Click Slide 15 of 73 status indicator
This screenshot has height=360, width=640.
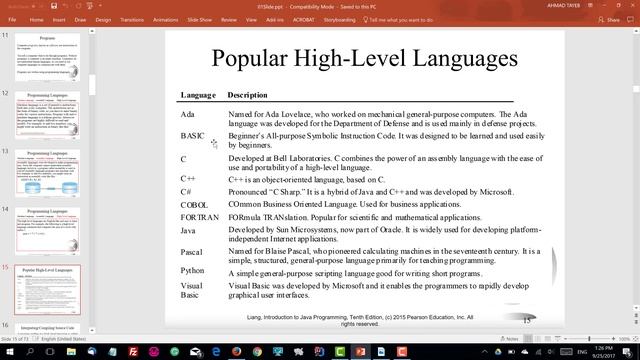14,339
